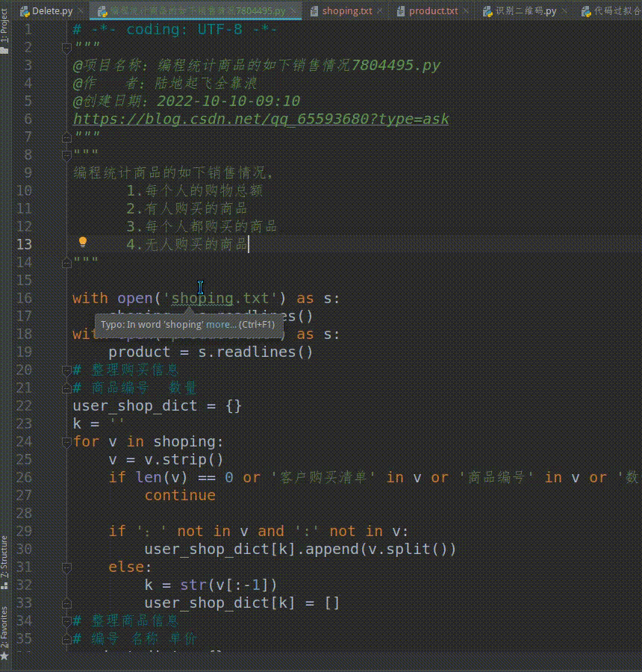Click the '# -*- coding: UTF-8 -*-' comment
This screenshot has height=672, width=642.
coord(175,29)
